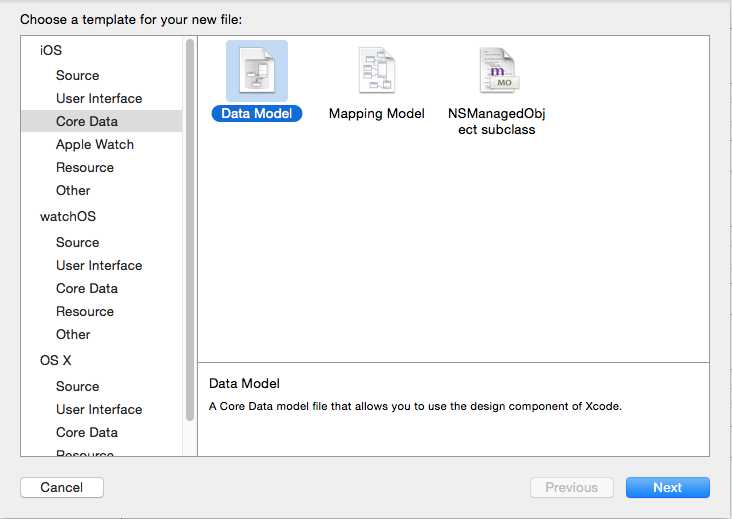Select Source under iOS

click(78, 75)
